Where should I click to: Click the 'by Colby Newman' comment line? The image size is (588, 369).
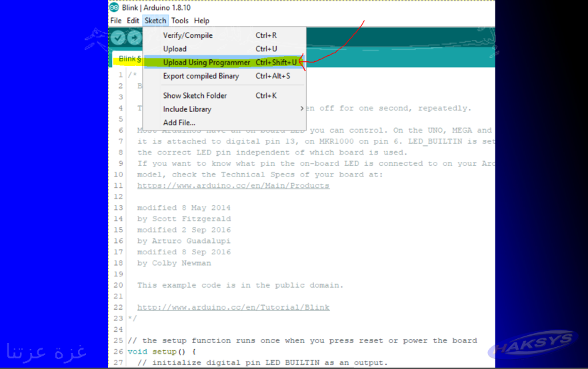(174, 263)
